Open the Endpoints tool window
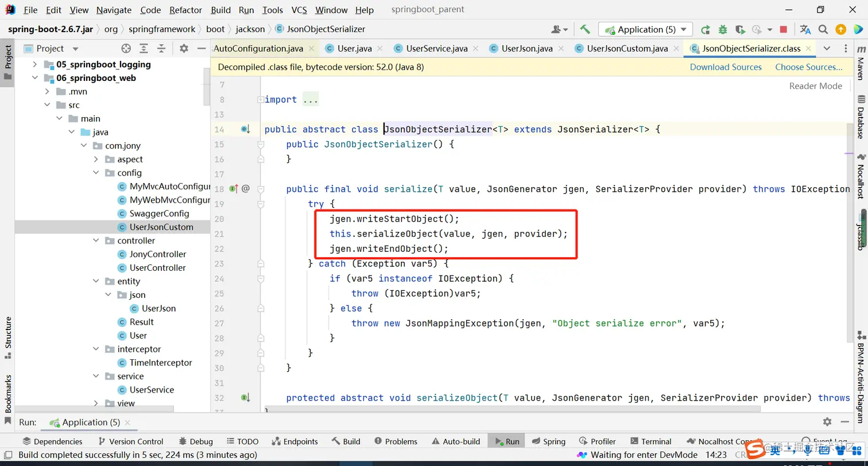The image size is (868, 466). 294,441
